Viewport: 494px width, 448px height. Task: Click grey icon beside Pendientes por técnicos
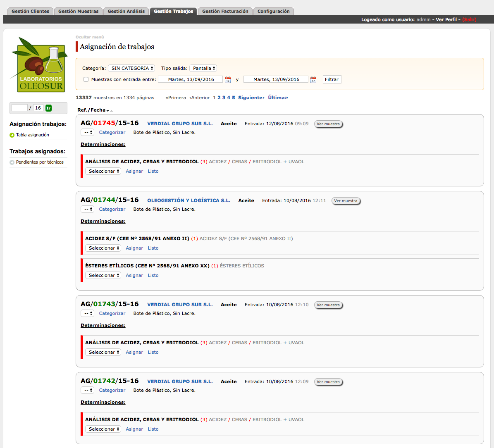pyautogui.click(x=12, y=162)
